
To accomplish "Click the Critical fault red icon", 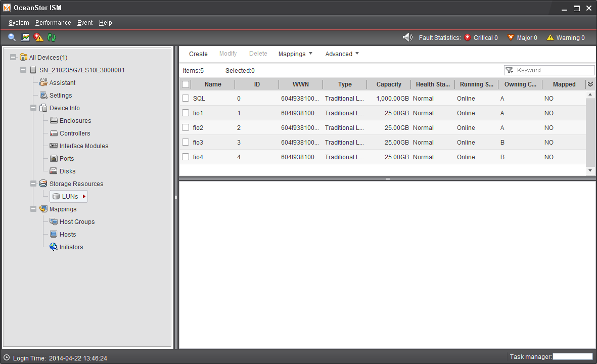I will pos(468,37).
